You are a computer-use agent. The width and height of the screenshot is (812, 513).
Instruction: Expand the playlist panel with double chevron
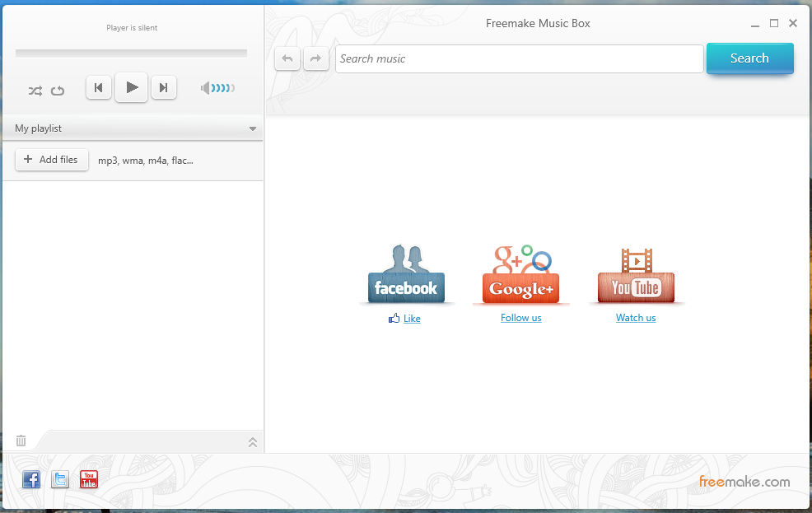(253, 442)
